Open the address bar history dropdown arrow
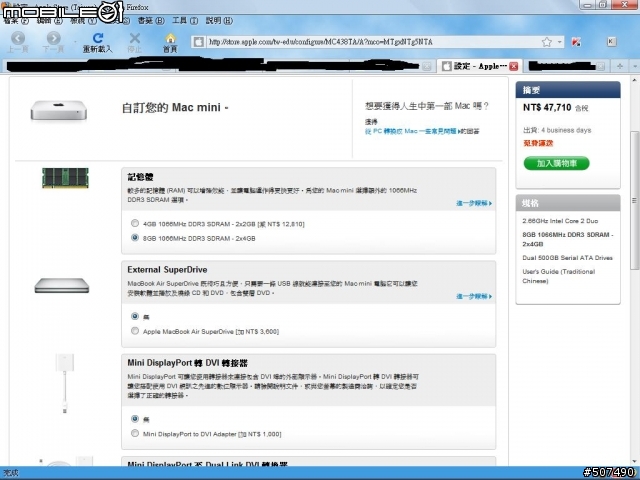This screenshot has height=480, width=640. tap(560, 42)
